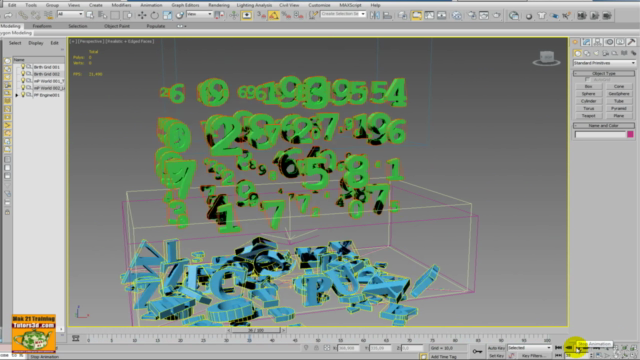Click the key lock selection icon
The image size is (640, 360).
pos(316,348)
